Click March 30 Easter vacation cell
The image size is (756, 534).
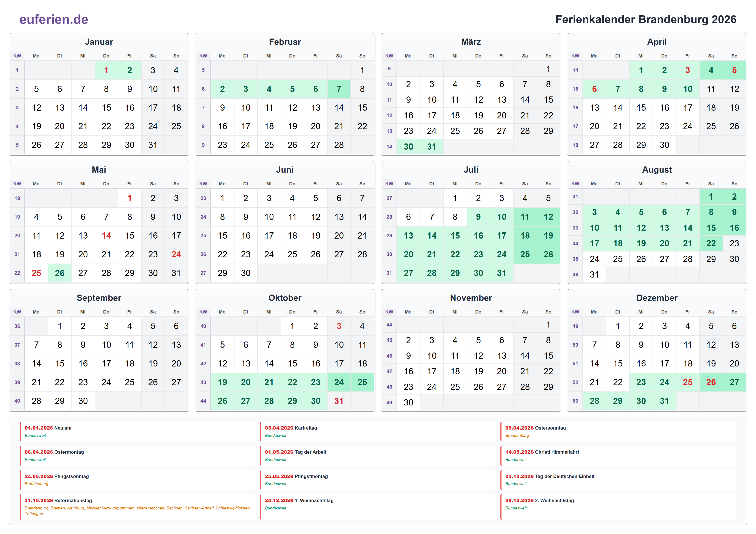[x=408, y=146]
